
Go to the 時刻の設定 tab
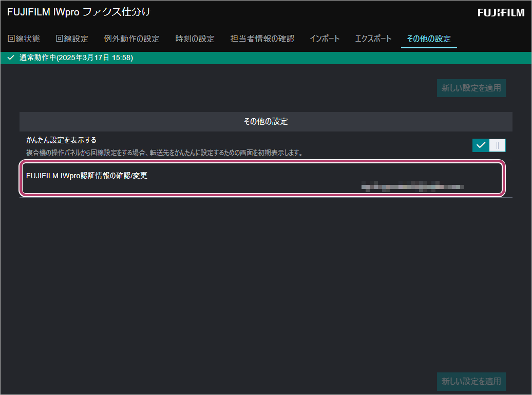195,39
